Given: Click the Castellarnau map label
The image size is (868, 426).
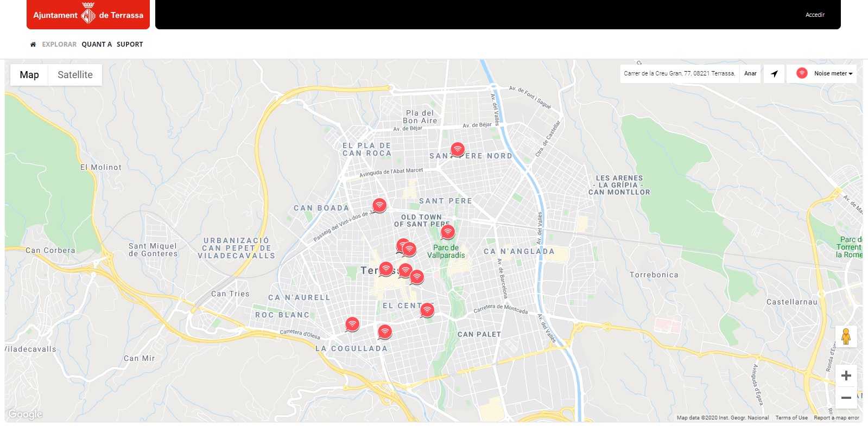Looking at the screenshot, I should (792, 302).
